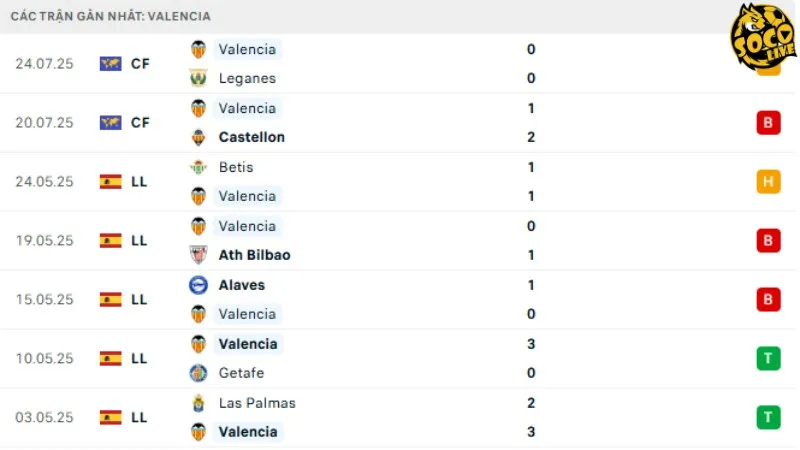Click the Alaves club crest icon
This screenshot has width=800, height=450.
tap(198, 285)
